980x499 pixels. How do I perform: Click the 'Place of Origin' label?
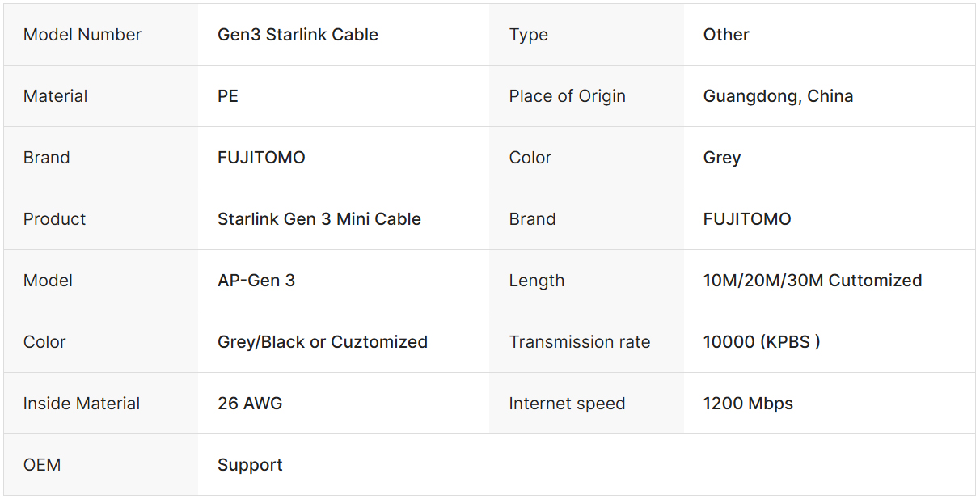567,96
